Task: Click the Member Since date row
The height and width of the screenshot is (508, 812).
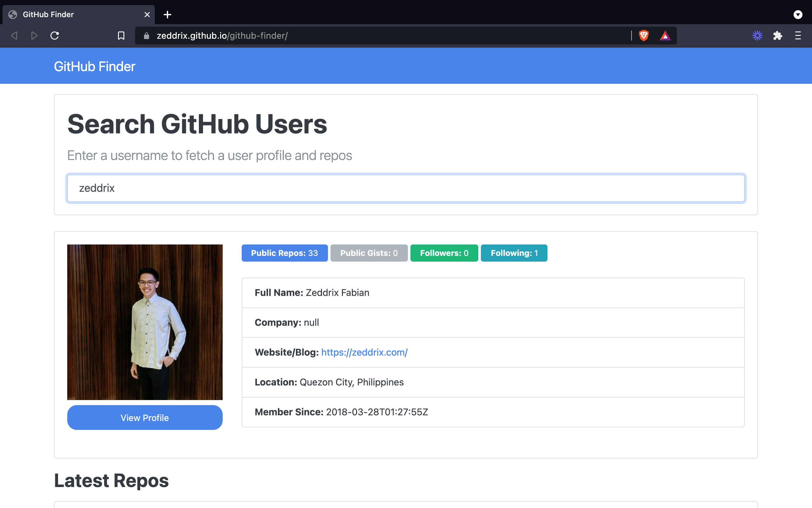Action: (493, 412)
